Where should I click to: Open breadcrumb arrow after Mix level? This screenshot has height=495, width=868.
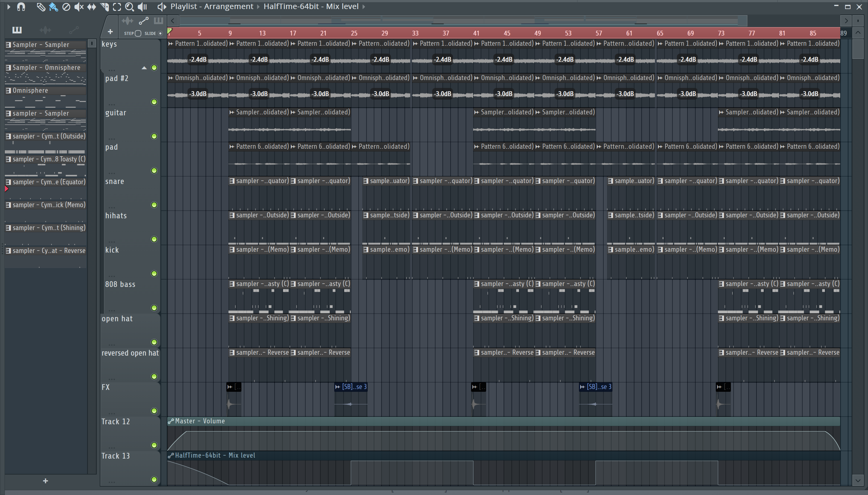click(364, 7)
